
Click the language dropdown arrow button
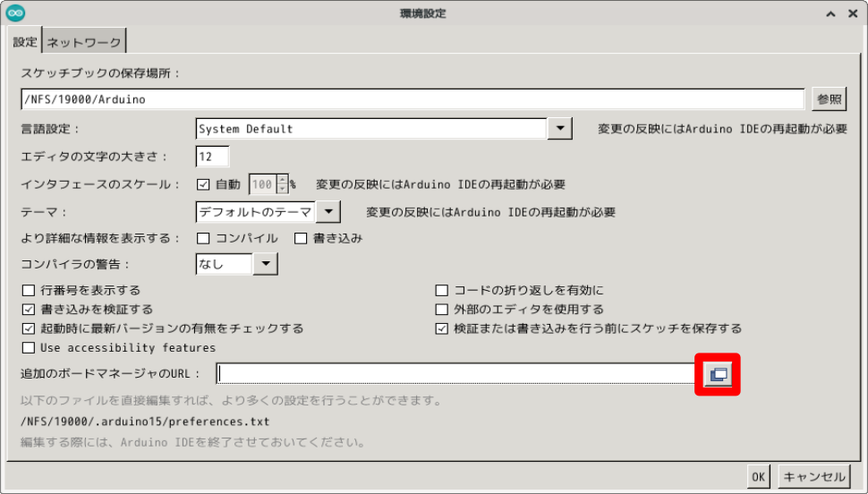click(x=559, y=129)
